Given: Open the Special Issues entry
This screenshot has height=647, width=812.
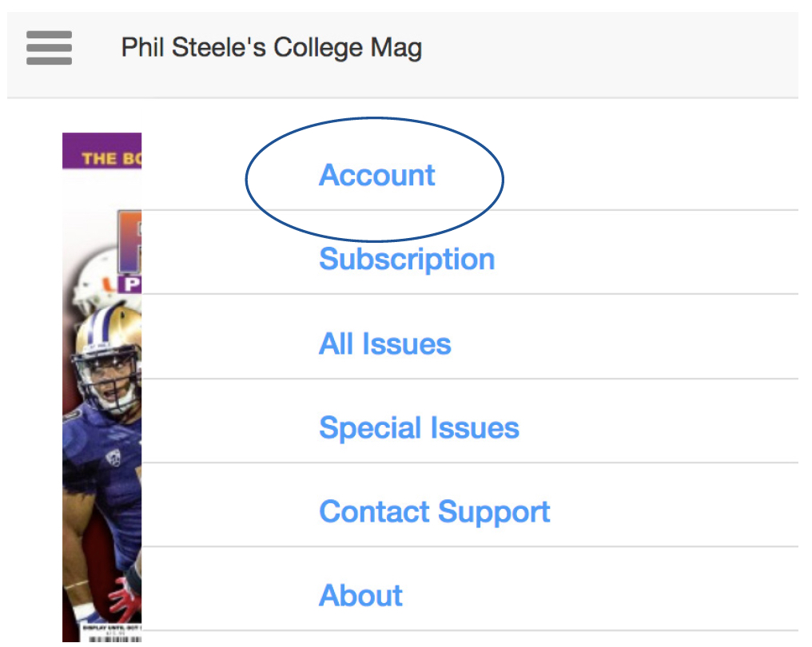Looking at the screenshot, I should [419, 427].
